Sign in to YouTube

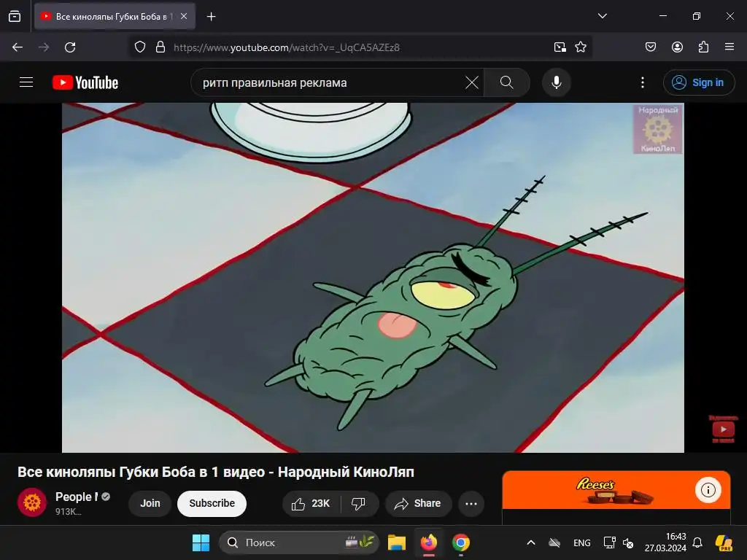[698, 82]
